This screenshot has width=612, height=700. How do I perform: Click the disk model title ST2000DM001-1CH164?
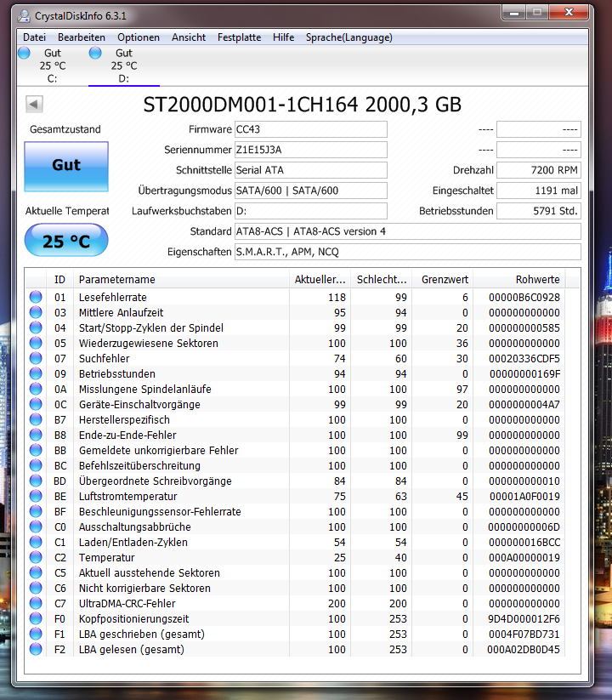251,105
